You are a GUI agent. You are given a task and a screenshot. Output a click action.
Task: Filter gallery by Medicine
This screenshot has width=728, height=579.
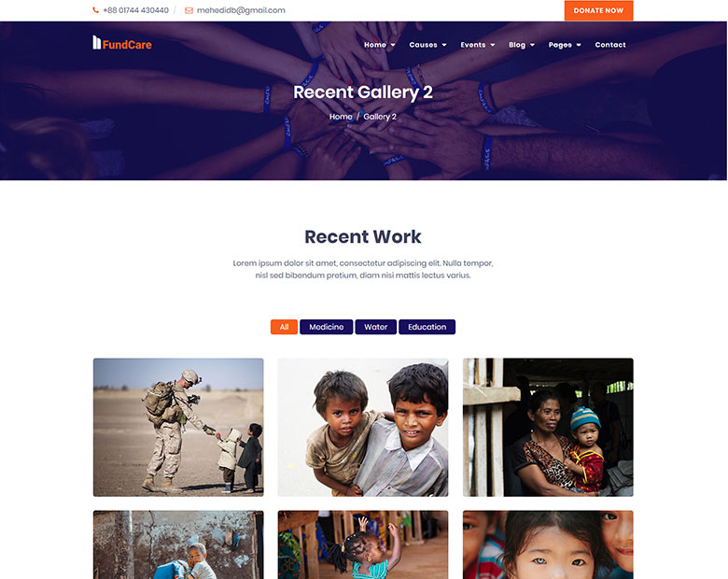pyautogui.click(x=327, y=327)
